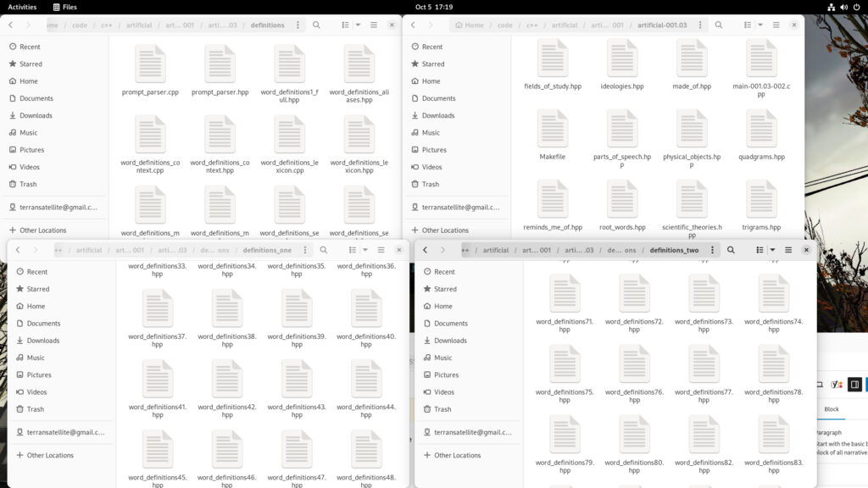Click the Activities button

[x=22, y=7]
